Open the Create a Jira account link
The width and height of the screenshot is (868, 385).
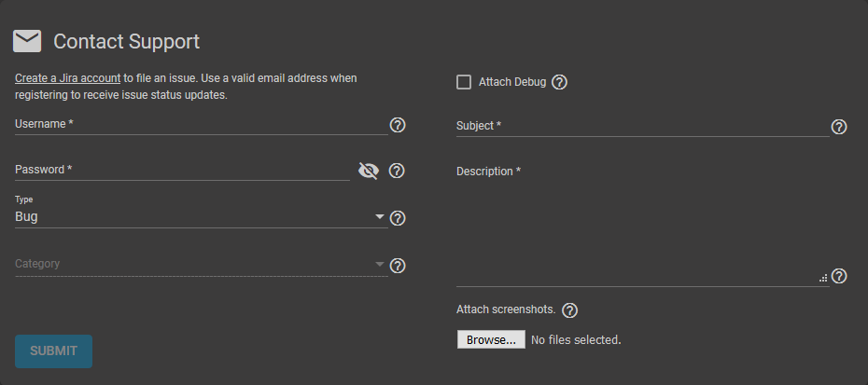pyautogui.click(x=67, y=78)
